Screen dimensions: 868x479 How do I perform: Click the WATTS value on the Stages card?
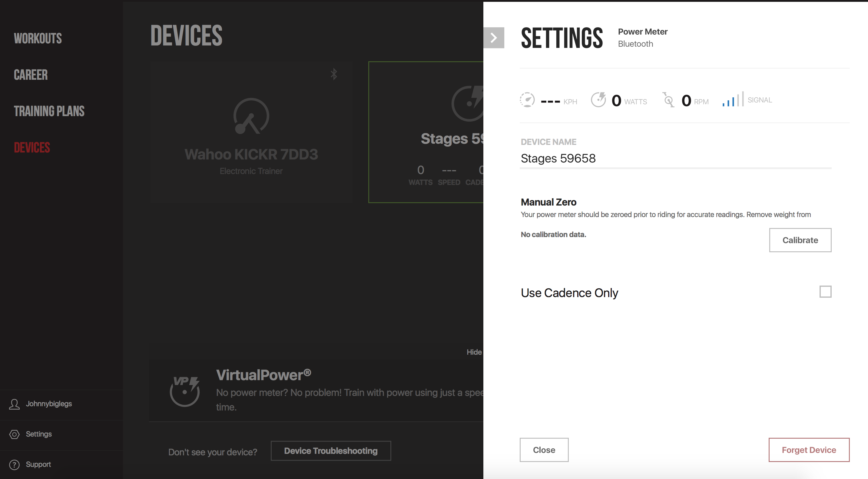point(420,170)
